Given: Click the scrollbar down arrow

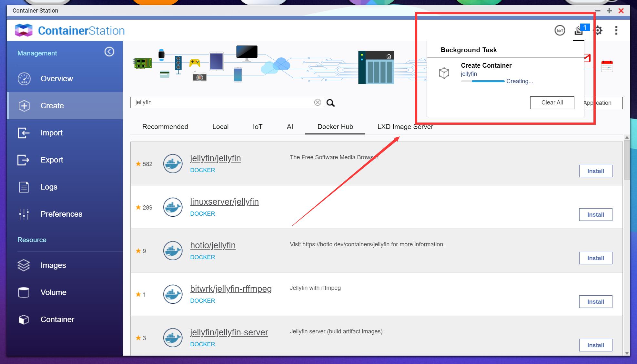Looking at the screenshot, I should [x=627, y=353].
